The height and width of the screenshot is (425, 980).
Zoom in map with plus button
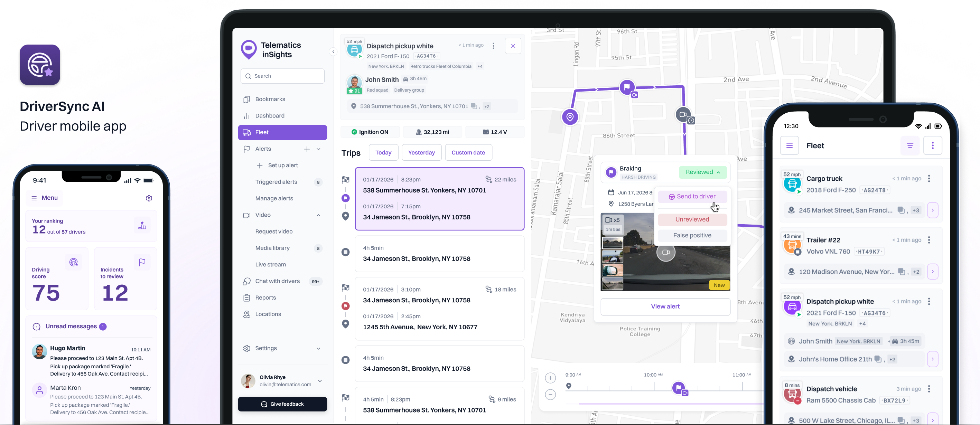(550, 378)
